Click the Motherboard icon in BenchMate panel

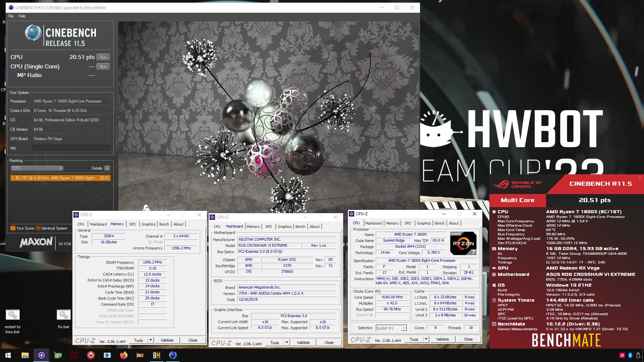tap(494, 275)
